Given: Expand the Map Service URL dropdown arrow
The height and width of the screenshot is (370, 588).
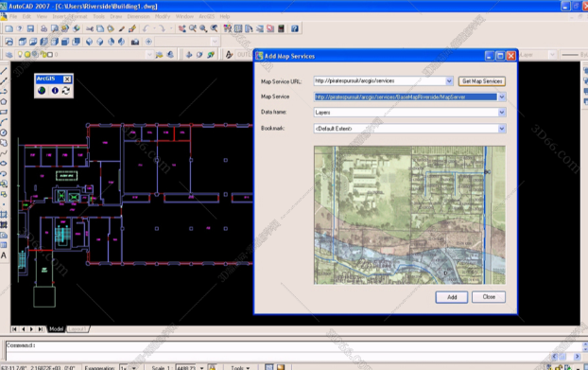Looking at the screenshot, I should 449,81.
